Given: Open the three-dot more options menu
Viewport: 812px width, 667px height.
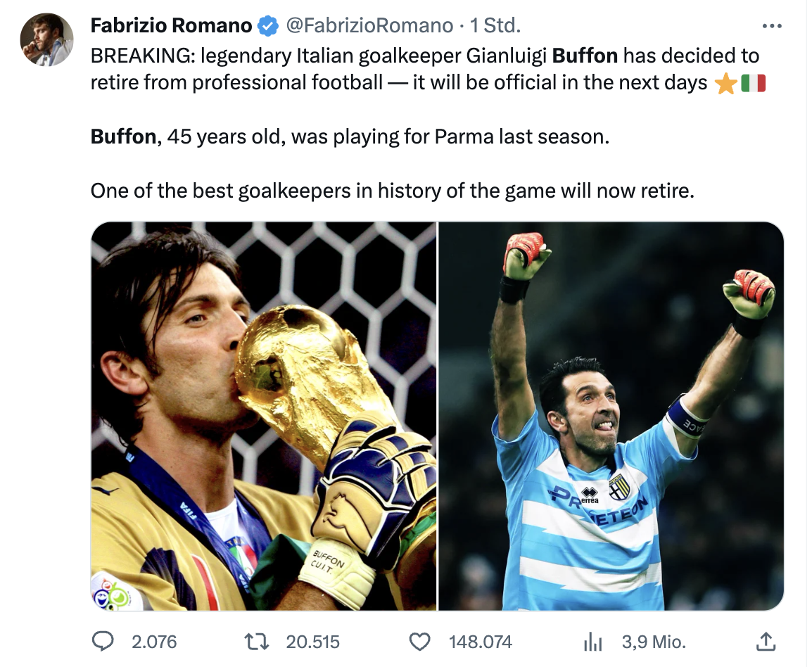Looking at the screenshot, I should click(x=772, y=26).
